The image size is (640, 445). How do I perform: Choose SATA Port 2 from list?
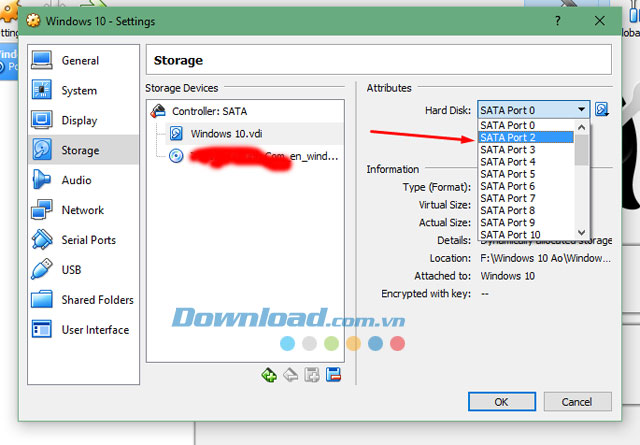tap(526, 138)
